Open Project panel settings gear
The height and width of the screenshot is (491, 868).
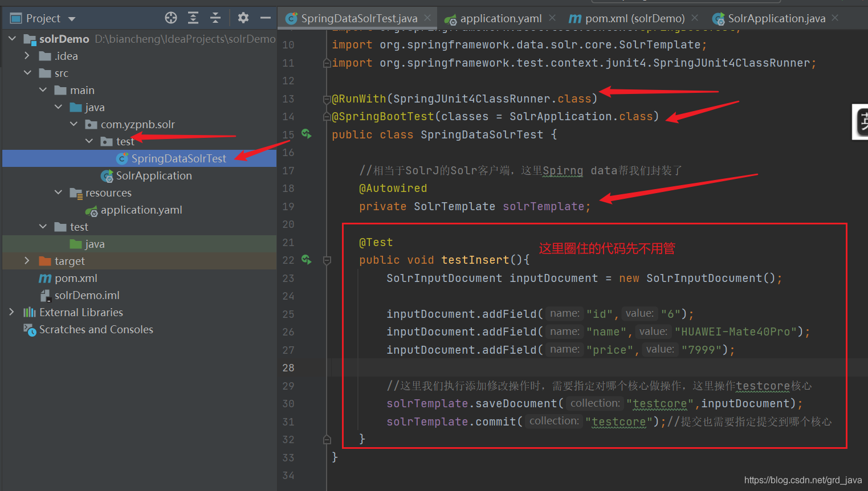pos(243,18)
